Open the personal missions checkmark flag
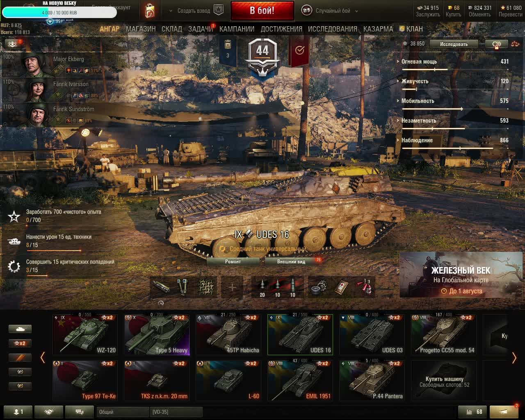The height and width of the screenshot is (420, 525). pyautogui.click(x=300, y=50)
